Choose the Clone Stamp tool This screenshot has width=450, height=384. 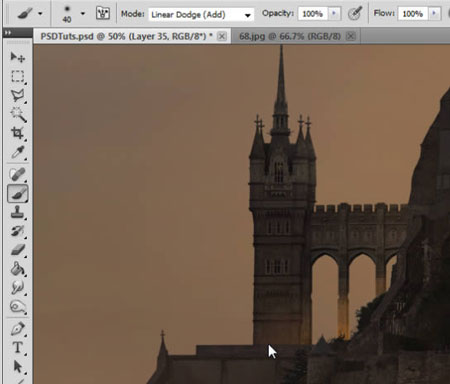point(17,212)
